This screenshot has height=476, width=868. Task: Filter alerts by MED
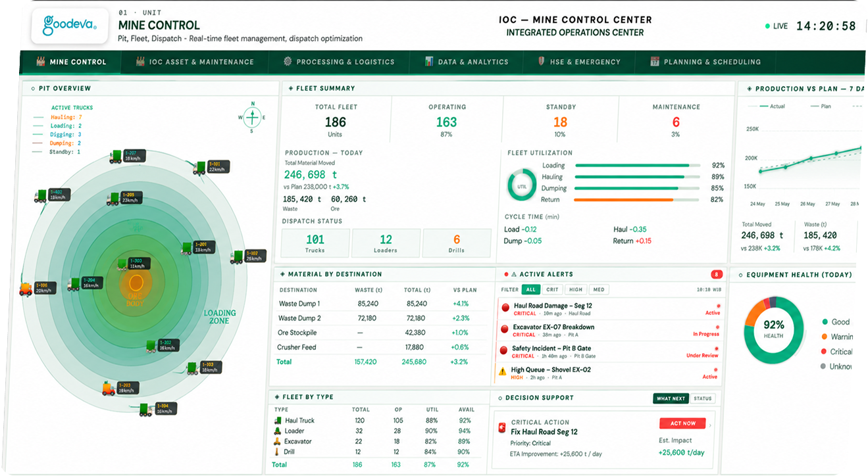[x=598, y=289]
